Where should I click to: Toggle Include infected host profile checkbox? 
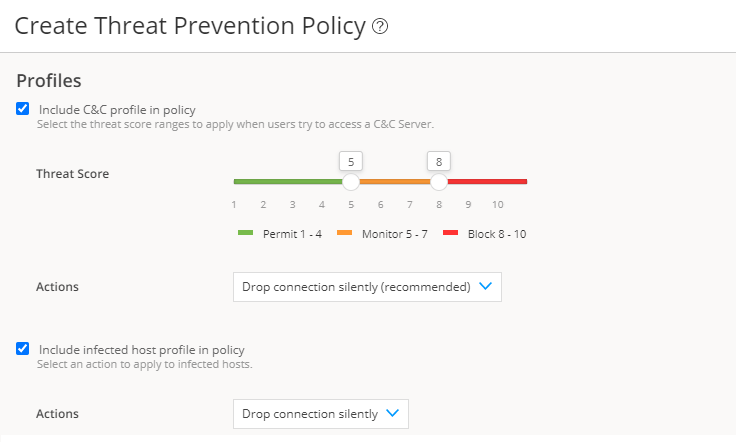click(23, 349)
